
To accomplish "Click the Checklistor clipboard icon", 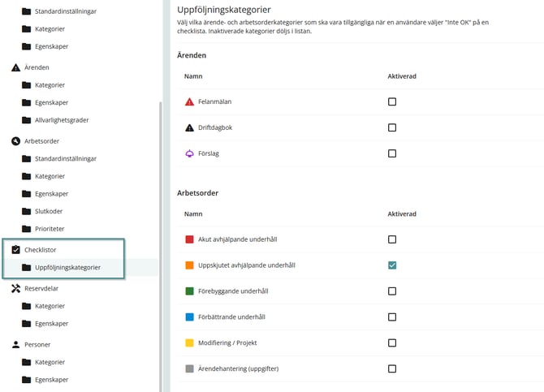I will [x=15, y=250].
